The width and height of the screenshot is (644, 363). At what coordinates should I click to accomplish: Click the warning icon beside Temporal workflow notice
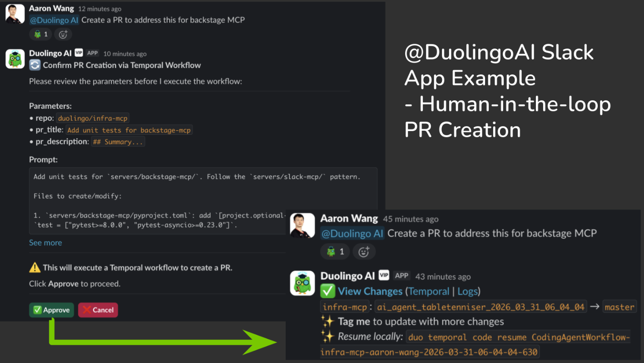click(x=35, y=268)
